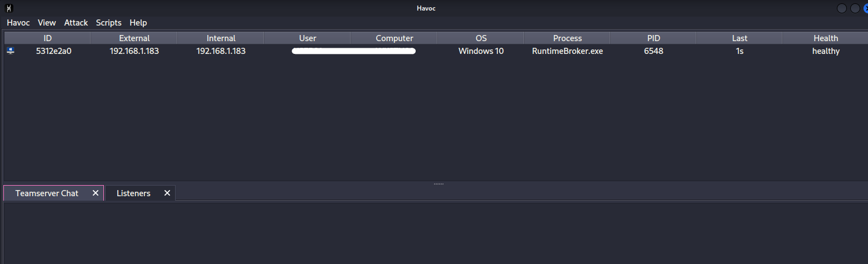Sort by External column header
Screen dimensions: 868x264
[x=134, y=38]
